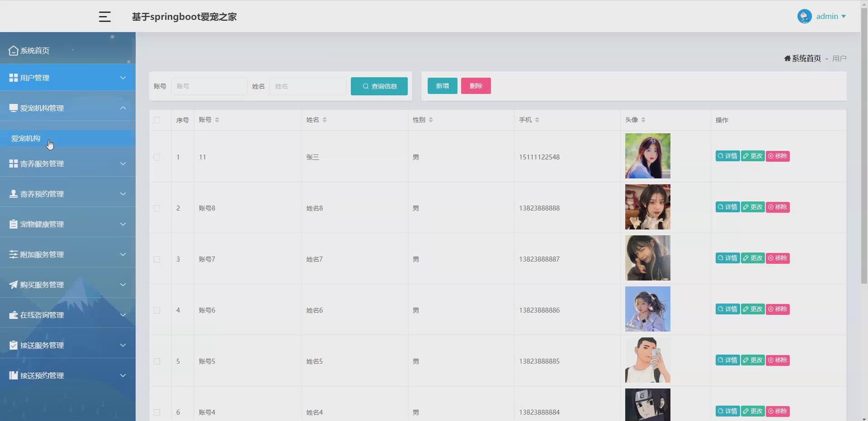Click 详情 for 张三
The image size is (868, 421).
coord(728,156)
